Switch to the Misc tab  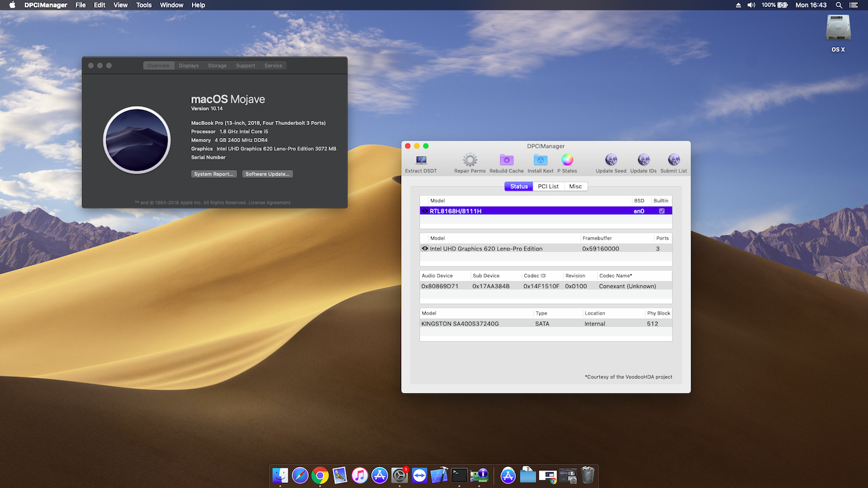click(x=575, y=186)
